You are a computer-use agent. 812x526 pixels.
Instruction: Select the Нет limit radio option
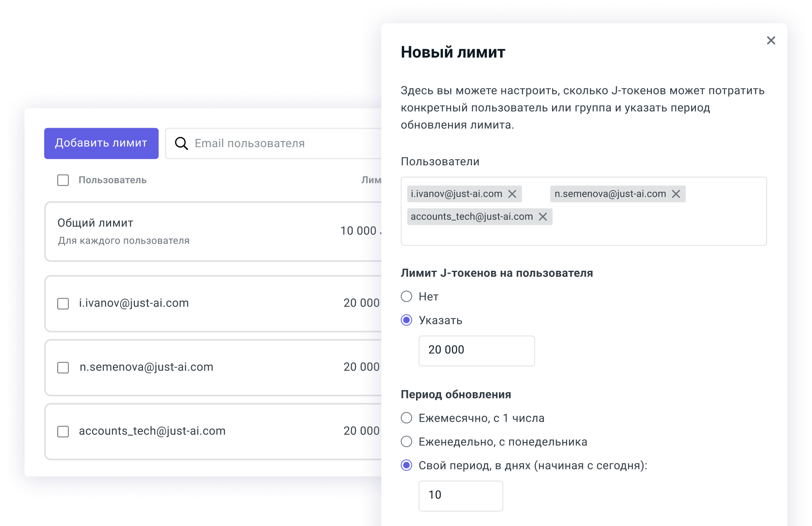coord(406,297)
